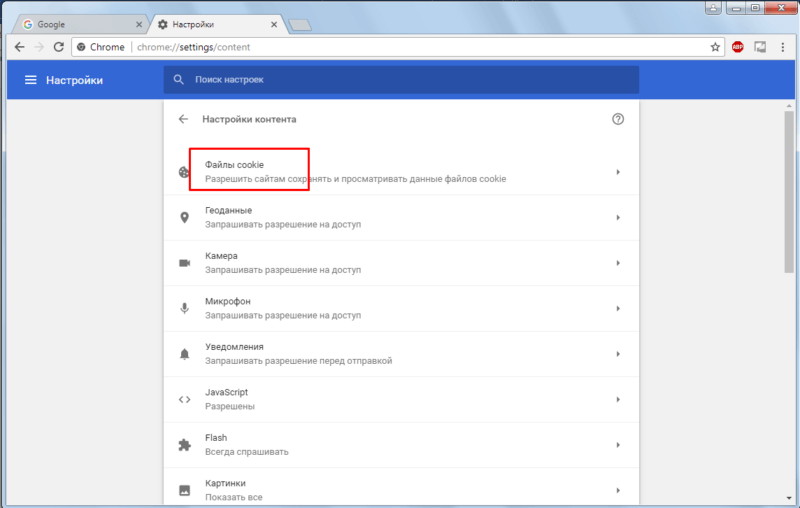Open JavaScript settings
This screenshot has height=508, width=800.
coord(401,399)
